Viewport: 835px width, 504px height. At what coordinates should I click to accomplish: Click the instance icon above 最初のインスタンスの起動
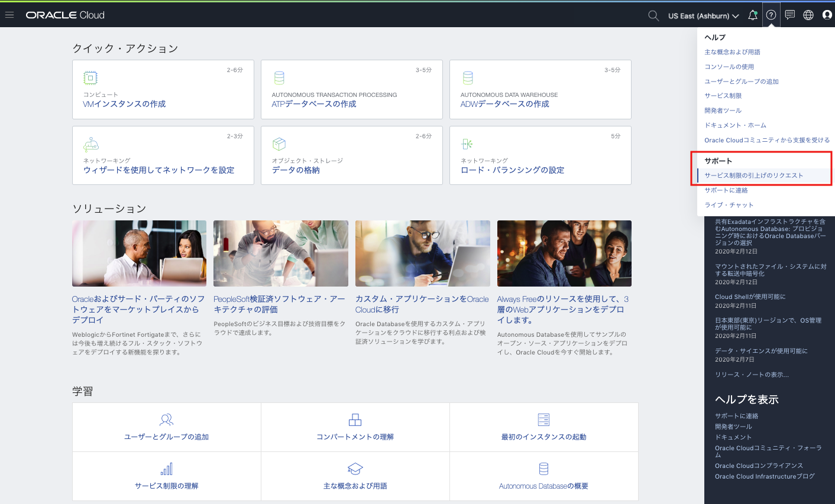click(x=543, y=420)
